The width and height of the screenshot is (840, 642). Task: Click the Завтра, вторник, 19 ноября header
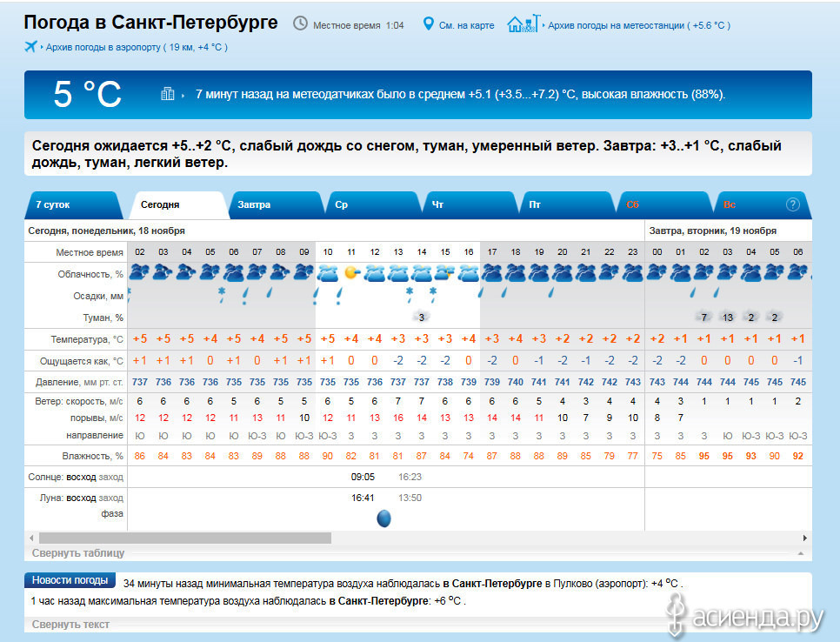click(x=712, y=231)
